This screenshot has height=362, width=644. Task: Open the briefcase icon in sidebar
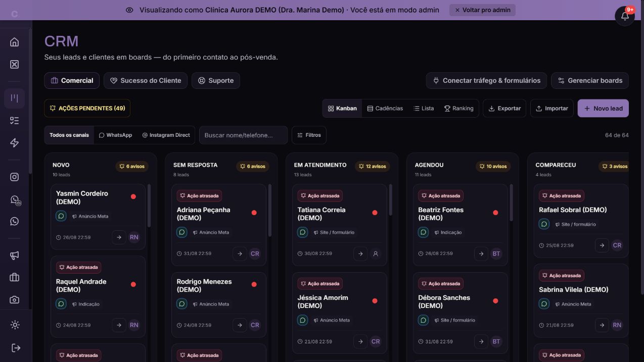coord(15,277)
